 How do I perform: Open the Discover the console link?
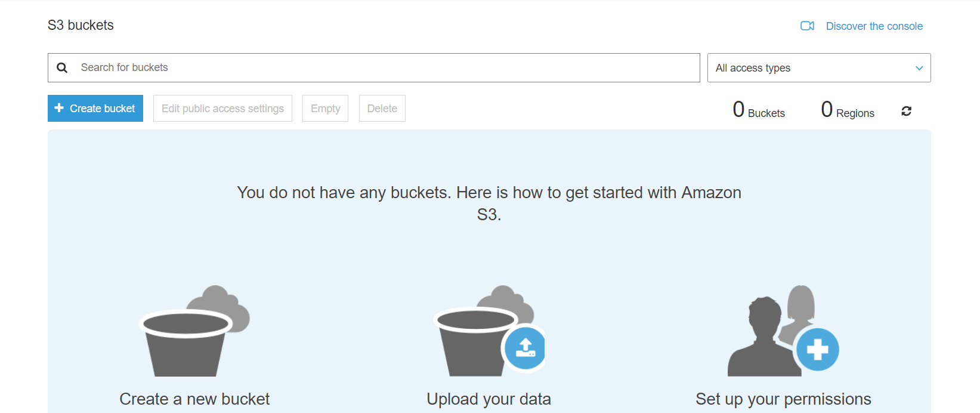coord(874,26)
